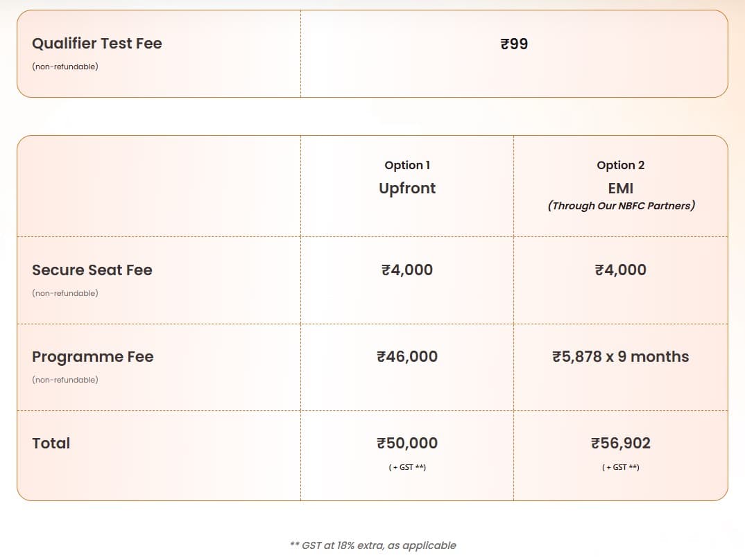The image size is (745, 560).
Task: Click the ₹50,000 upfront total
Action: click(407, 443)
